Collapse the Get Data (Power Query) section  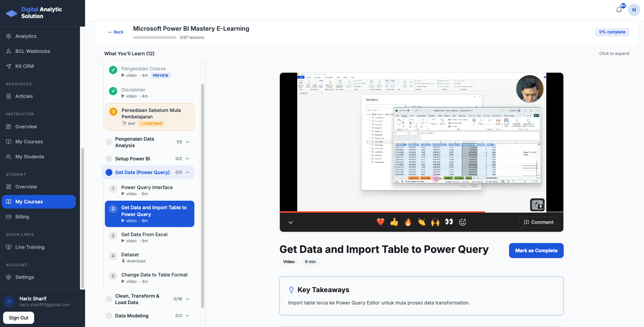(188, 172)
